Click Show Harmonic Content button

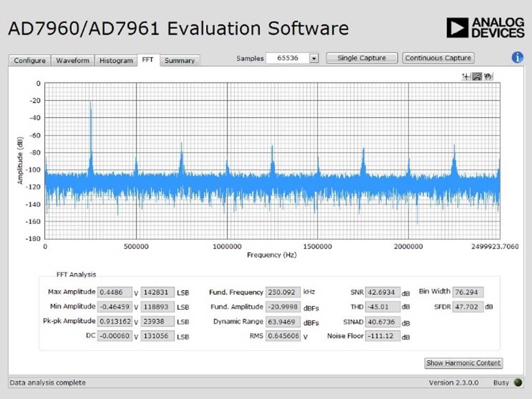point(463,363)
